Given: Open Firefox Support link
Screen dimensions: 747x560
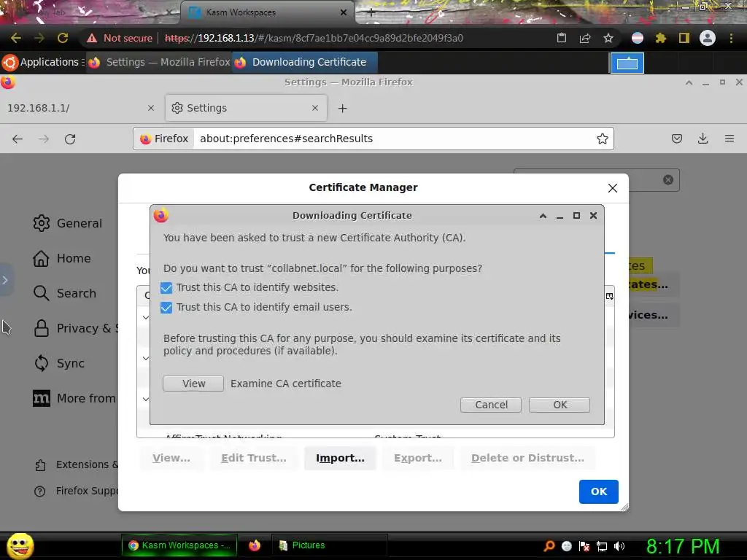Looking at the screenshot, I should (76, 491).
